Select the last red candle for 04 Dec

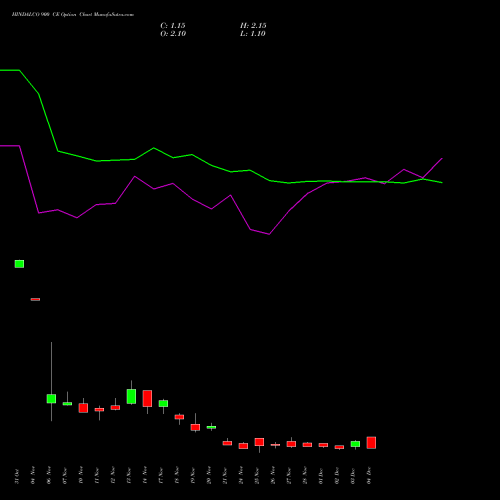371,443
